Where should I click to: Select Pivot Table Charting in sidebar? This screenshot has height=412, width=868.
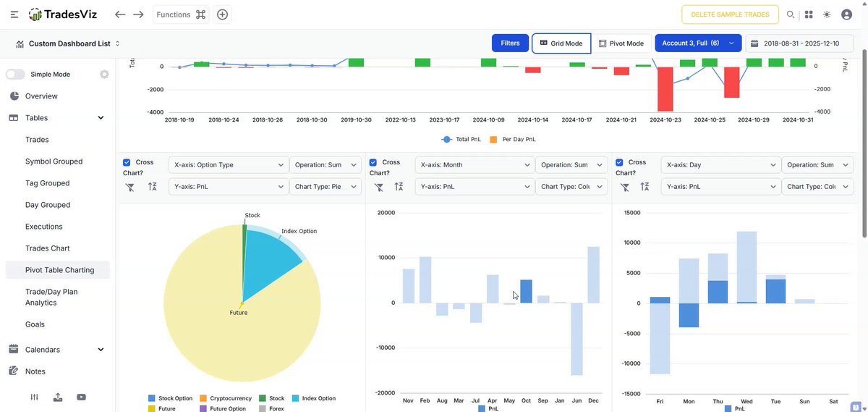(x=58, y=269)
